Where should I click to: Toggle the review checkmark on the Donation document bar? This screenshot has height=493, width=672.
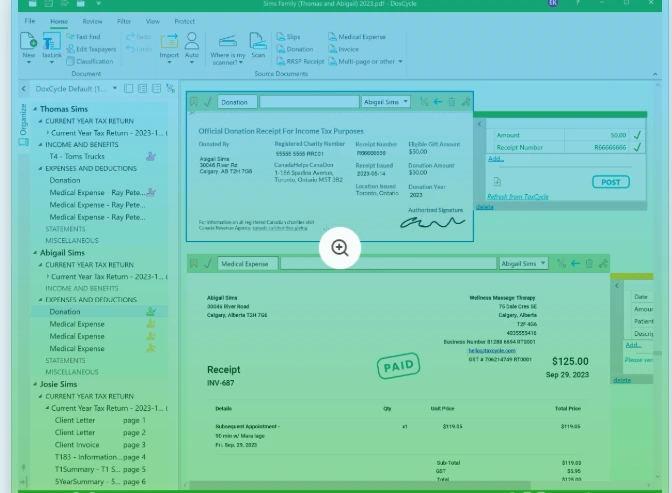[x=208, y=102]
